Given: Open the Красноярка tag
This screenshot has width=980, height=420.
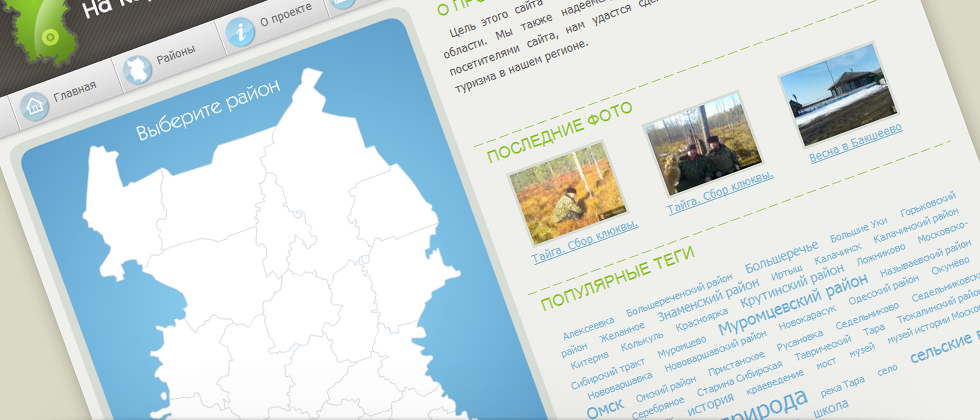Looking at the screenshot, I should pos(702,319).
